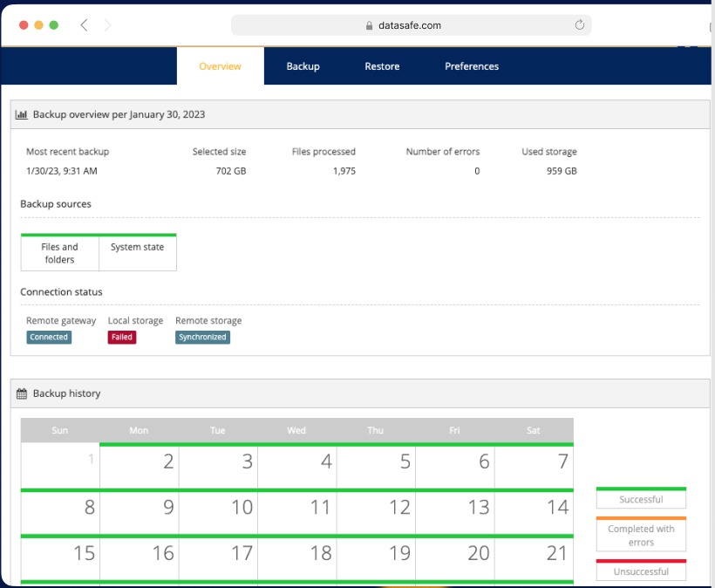Click the Successful legend button

pyautogui.click(x=641, y=498)
